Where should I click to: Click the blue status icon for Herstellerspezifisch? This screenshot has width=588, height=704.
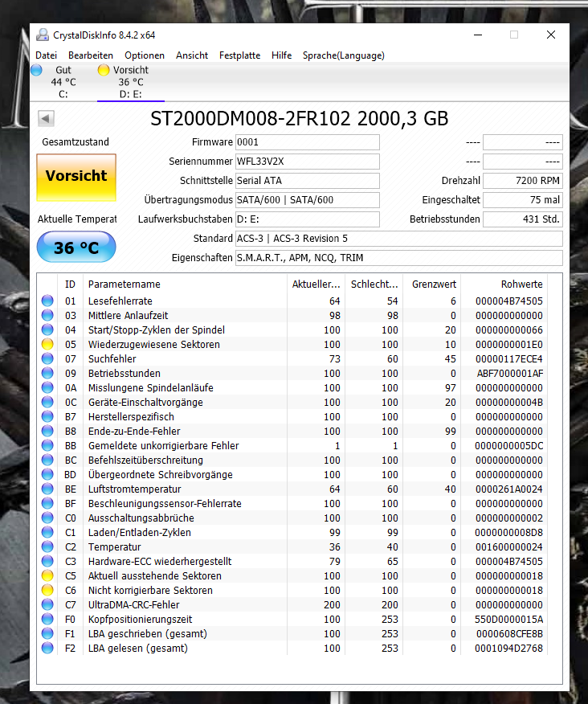47,416
